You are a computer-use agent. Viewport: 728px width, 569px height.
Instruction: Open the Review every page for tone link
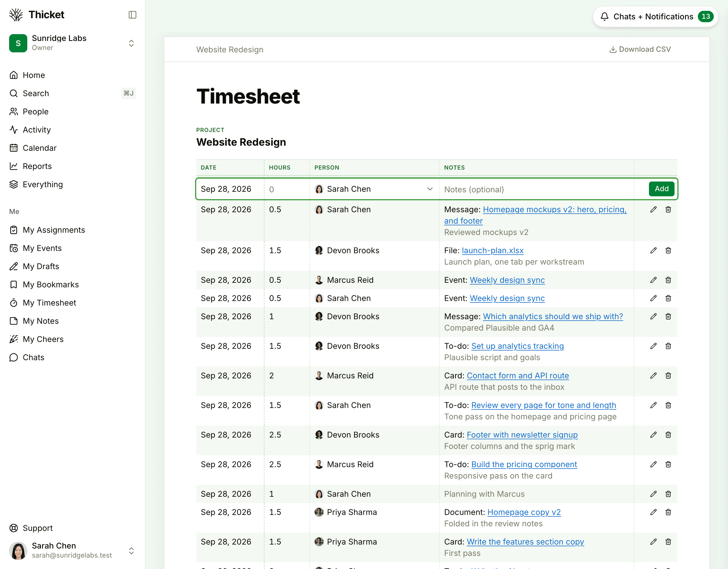(543, 405)
